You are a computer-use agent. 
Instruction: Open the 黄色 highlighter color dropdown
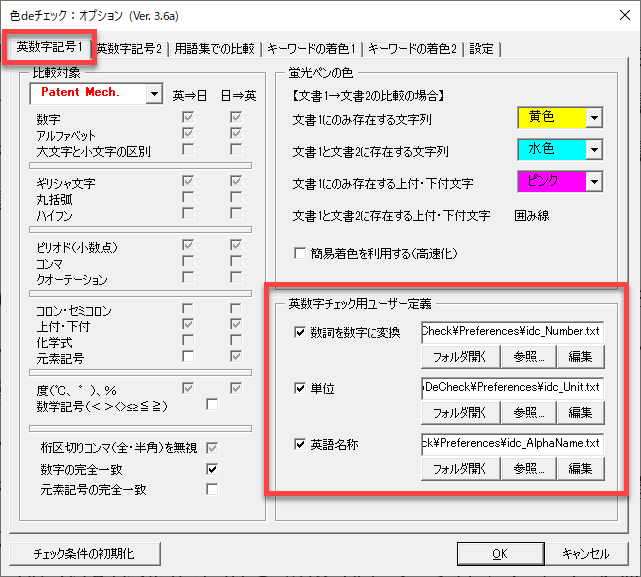point(594,118)
